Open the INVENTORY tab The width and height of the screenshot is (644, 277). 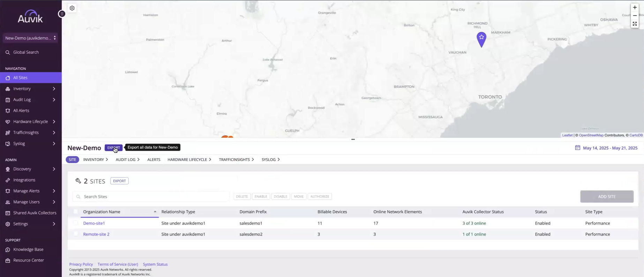(95, 160)
